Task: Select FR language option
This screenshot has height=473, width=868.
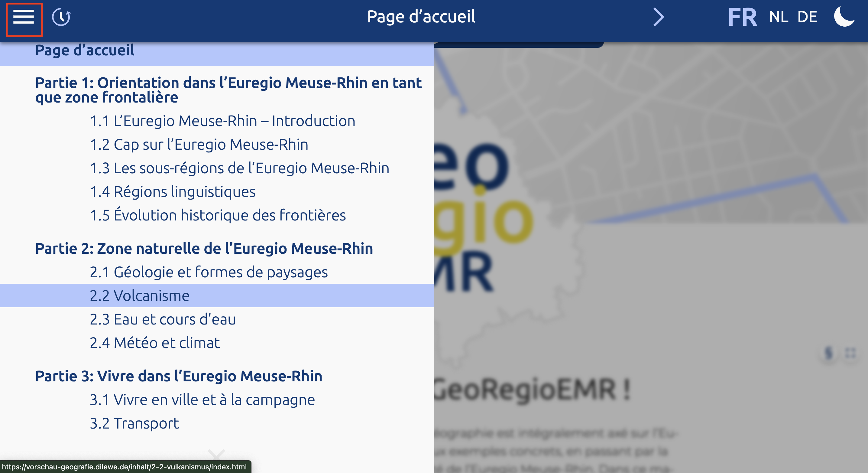Action: (x=742, y=17)
